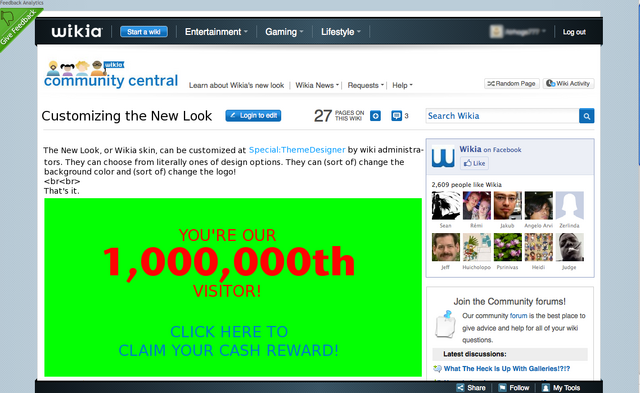
Task: Click the Share icon in footer bar
Action: [460, 388]
